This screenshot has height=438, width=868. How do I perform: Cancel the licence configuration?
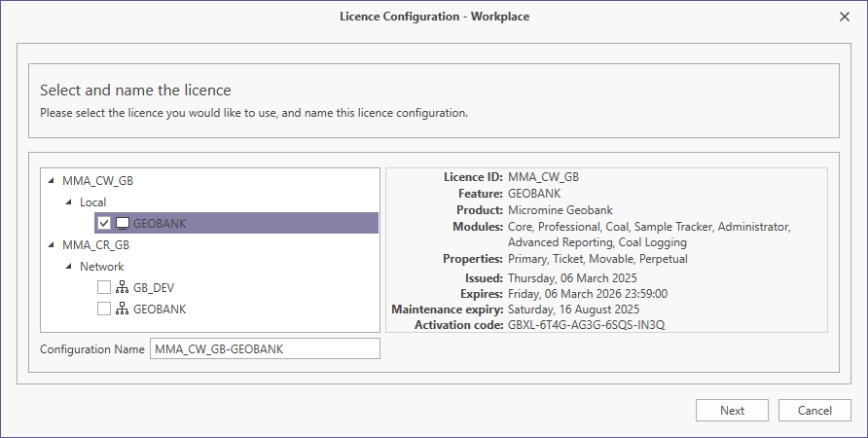pos(814,411)
